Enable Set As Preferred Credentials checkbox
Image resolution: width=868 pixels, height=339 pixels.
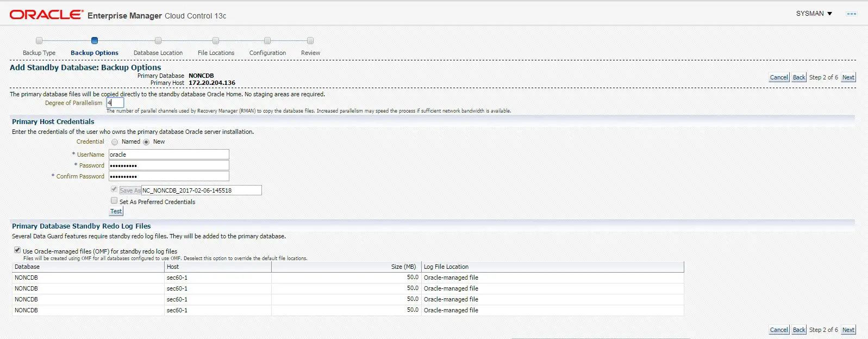tap(114, 200)
